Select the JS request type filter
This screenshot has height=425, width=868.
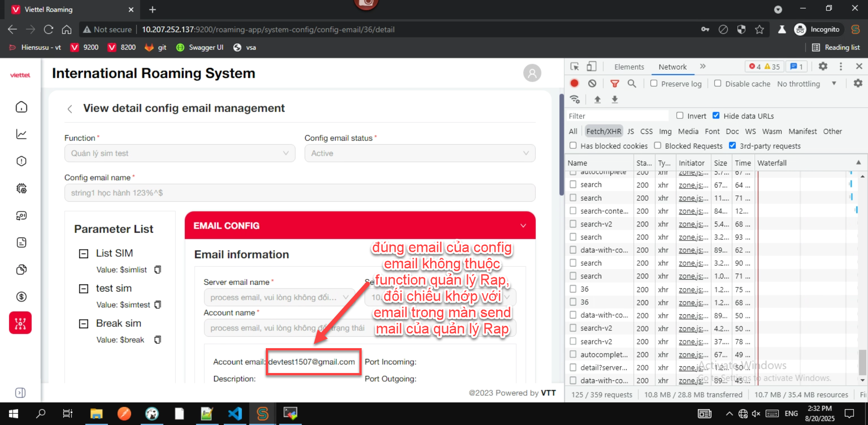pos(630,132)
